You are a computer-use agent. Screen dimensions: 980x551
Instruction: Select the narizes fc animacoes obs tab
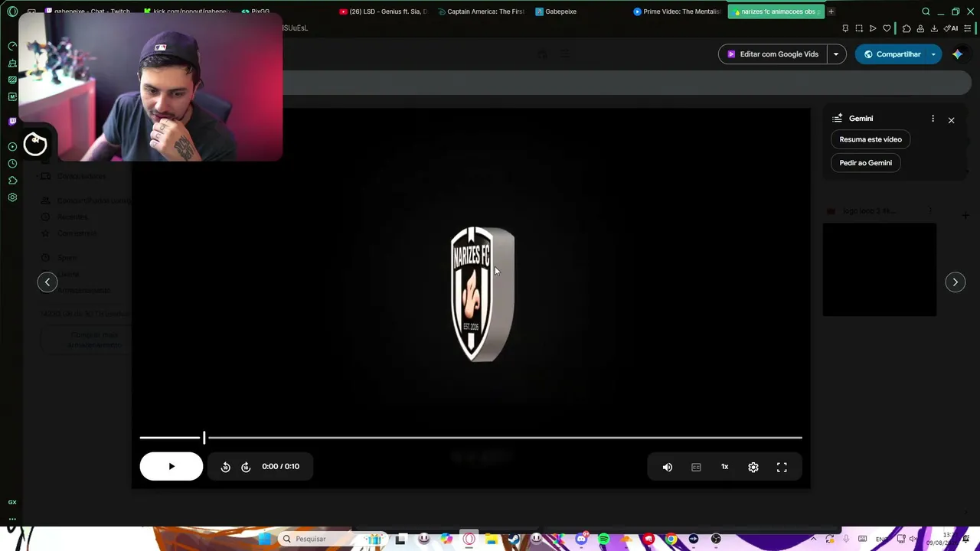click(x=776, y=11)
